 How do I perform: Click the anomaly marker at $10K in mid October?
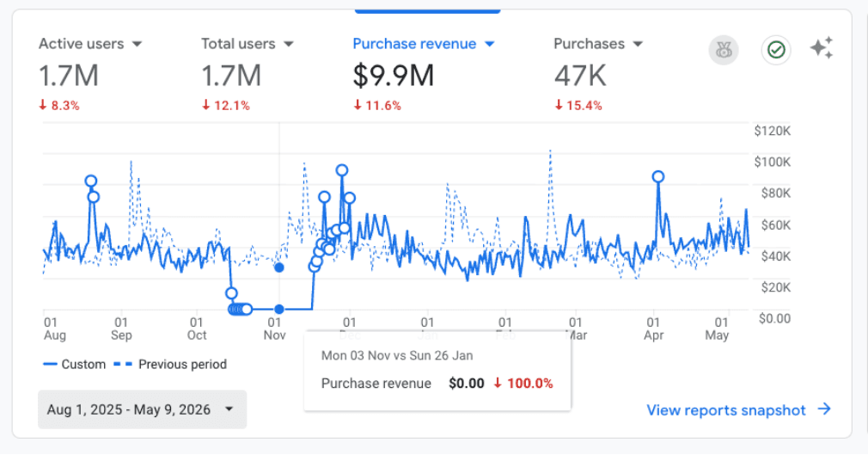pyautogui.click(x=231, y=293)
